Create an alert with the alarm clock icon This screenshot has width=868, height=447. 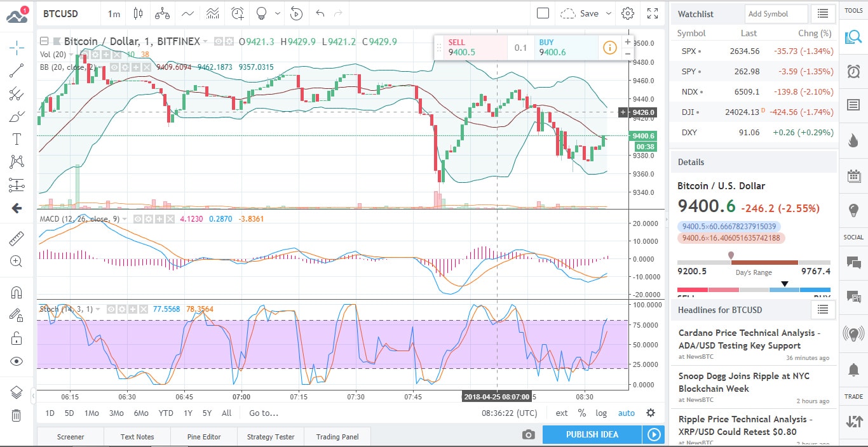point(238,13)
